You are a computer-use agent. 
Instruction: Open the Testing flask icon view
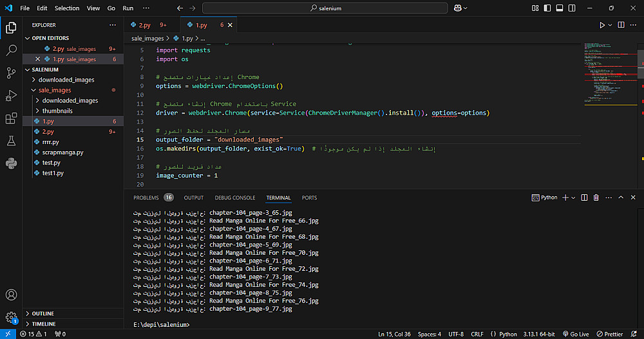pos(11,141)
